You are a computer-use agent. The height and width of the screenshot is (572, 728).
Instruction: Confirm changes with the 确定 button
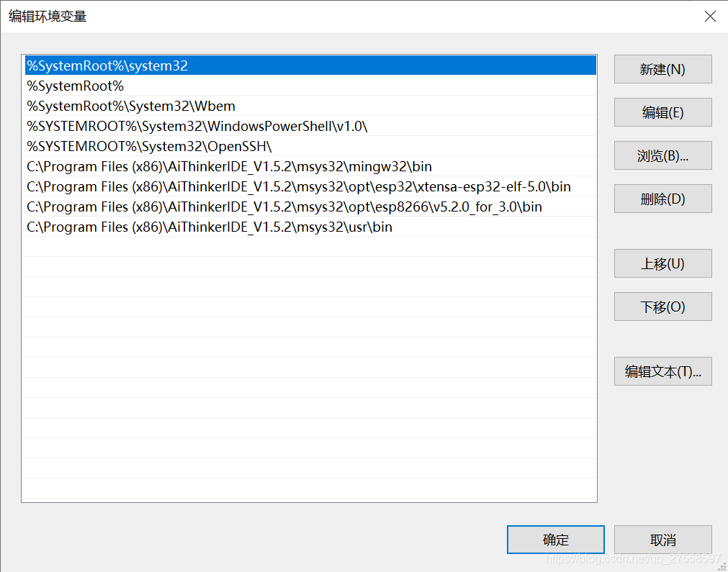[555, 540]
